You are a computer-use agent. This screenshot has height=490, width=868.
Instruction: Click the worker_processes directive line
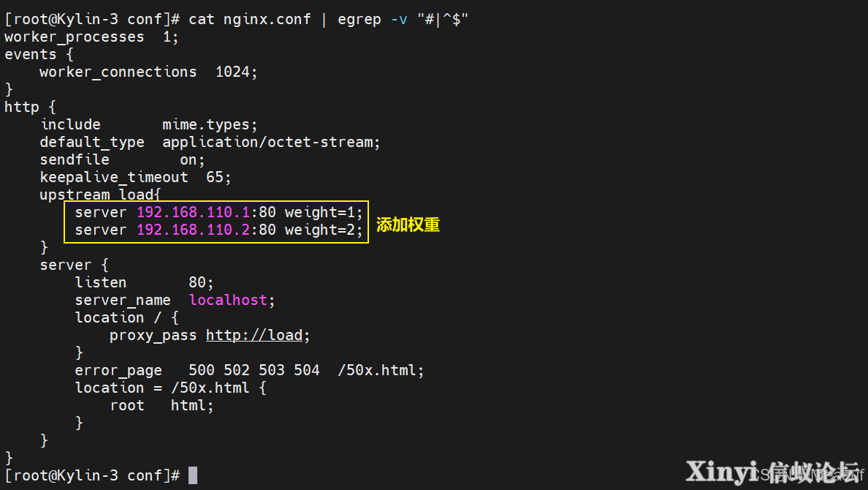coord(91,37)
